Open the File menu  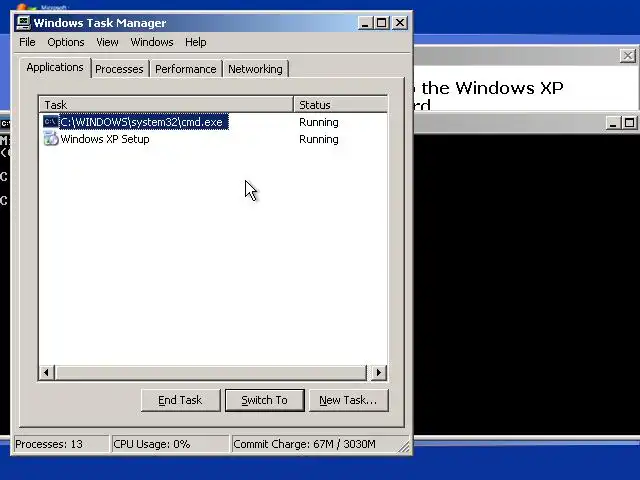point(27,42)
